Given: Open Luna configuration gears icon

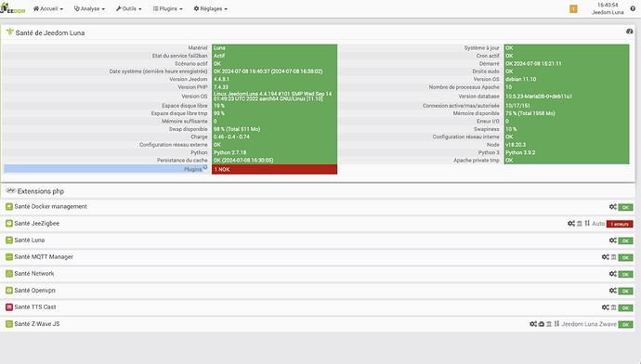Looking at the screenshot, I should tap(613, 240).
